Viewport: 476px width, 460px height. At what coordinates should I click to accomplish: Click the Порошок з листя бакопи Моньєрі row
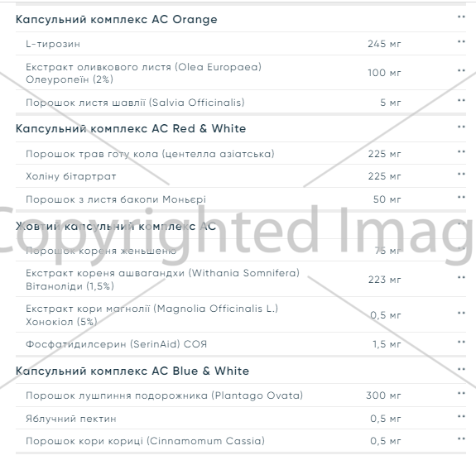click(241, 199)
